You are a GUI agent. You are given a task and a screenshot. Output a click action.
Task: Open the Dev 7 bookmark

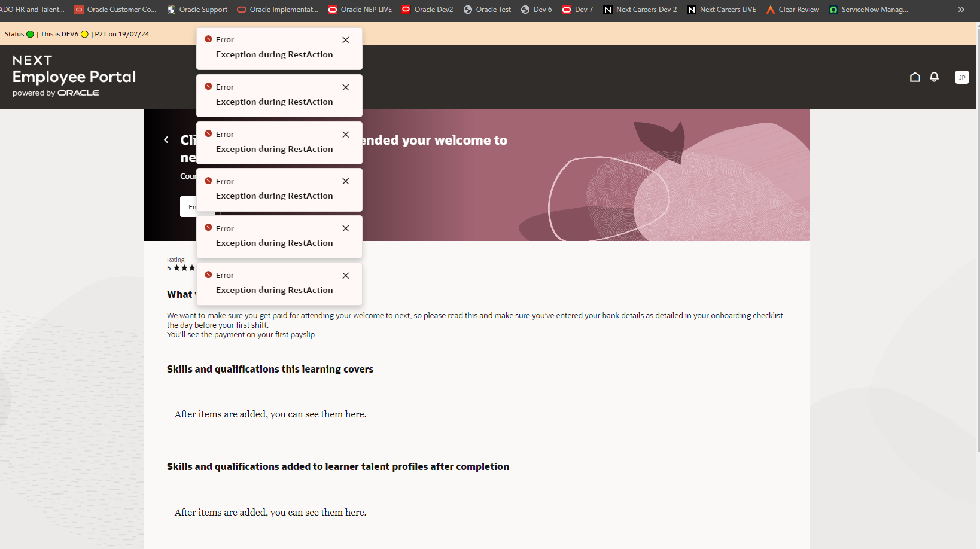(577, 10)
